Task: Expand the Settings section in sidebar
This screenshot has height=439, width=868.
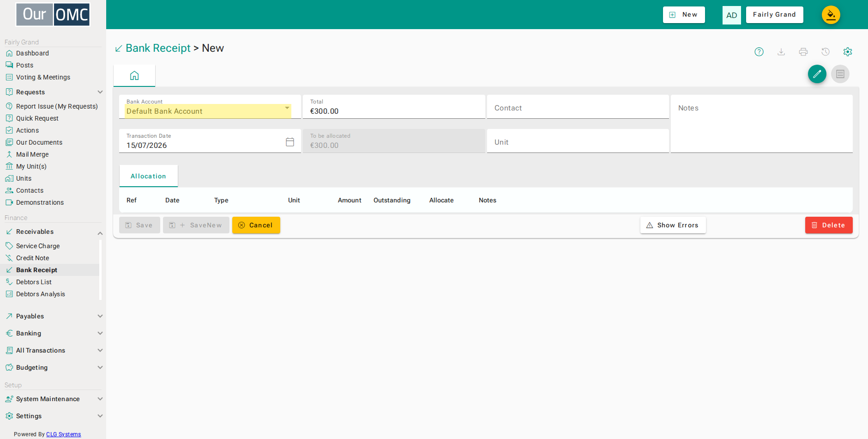Action: pos(100,416)
